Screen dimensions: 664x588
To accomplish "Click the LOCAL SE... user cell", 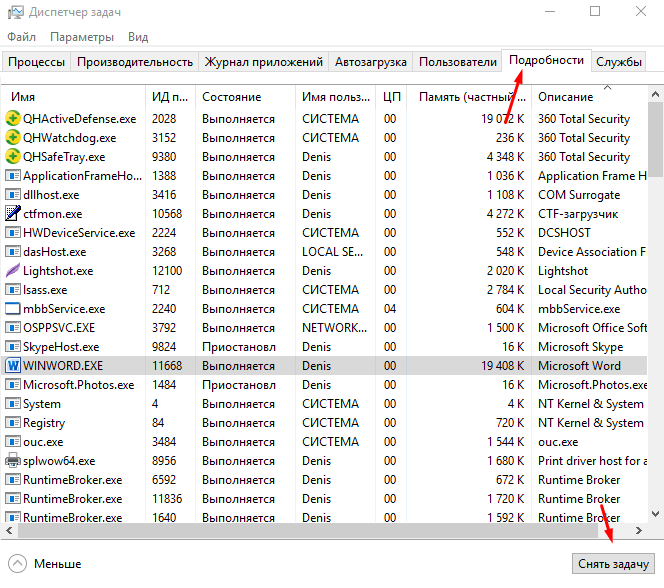I will coord(332,252).
